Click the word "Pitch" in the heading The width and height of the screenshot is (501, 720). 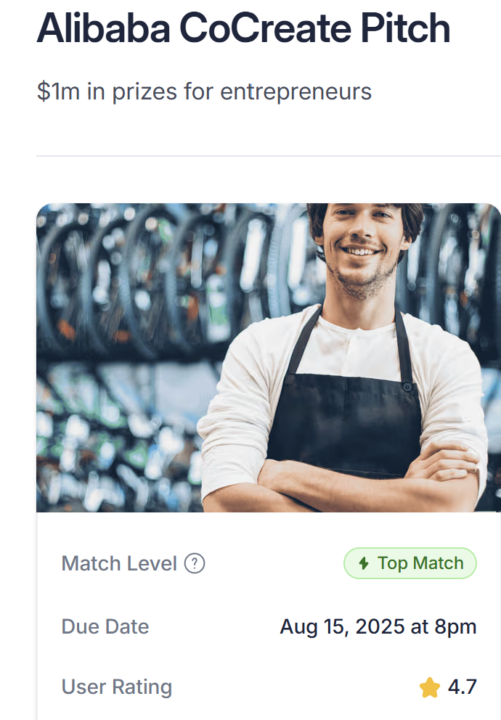point(405,28)
